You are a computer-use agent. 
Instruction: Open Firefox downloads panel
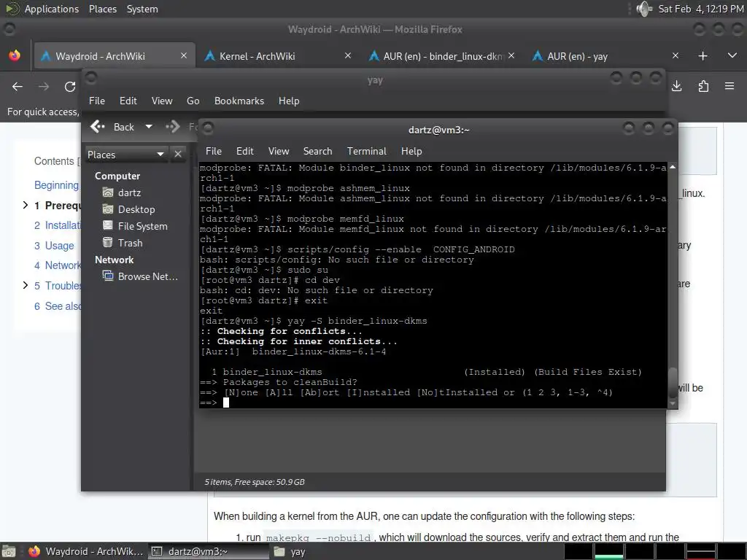click(676, 86)
